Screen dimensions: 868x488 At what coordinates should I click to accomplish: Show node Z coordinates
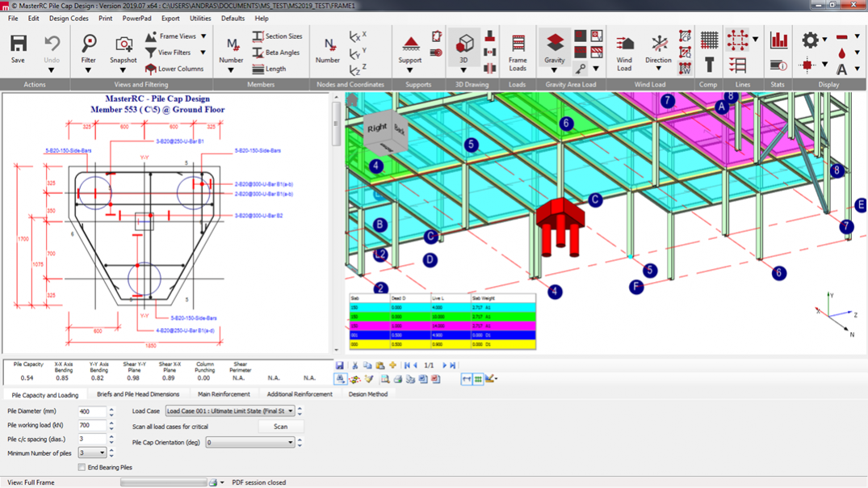coord(358,69)
